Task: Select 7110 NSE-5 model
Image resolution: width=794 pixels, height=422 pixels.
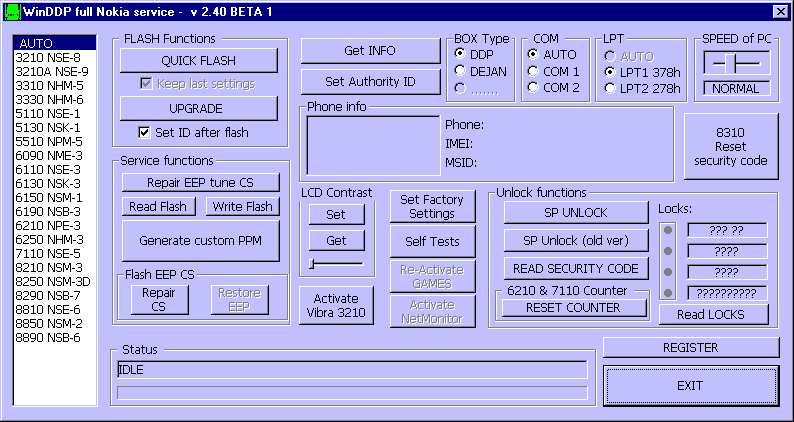Action: pos(55,253)
